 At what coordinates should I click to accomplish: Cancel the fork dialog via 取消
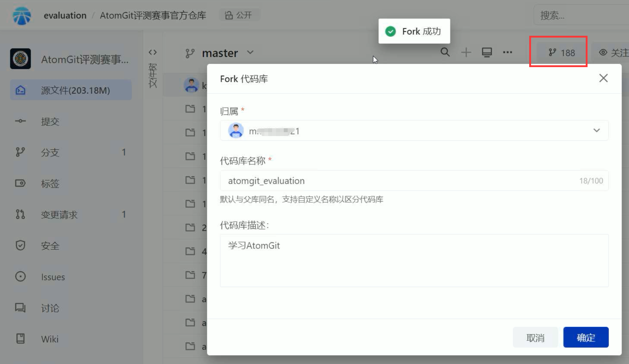pyautogui.click(x=535, y=337)
